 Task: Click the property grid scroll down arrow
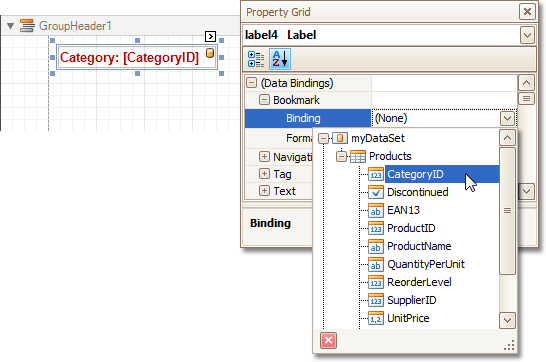pyautogui.click(x=526, y=191)
